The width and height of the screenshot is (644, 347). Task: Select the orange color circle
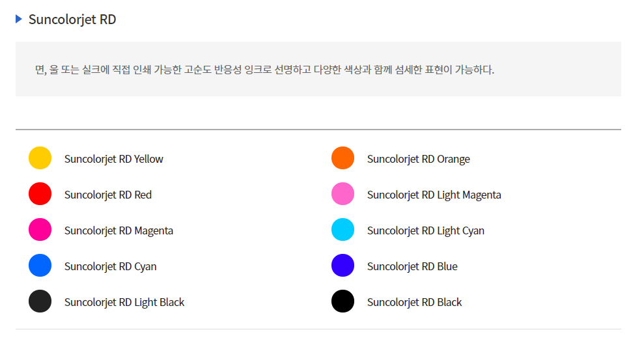coord(343,158)
